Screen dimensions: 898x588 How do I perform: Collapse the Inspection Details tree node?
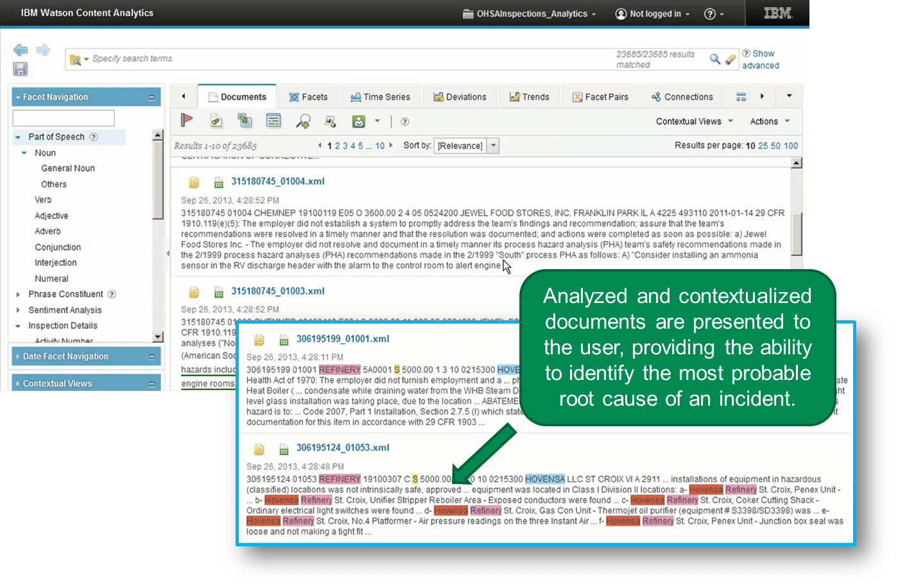click(18, 326)
